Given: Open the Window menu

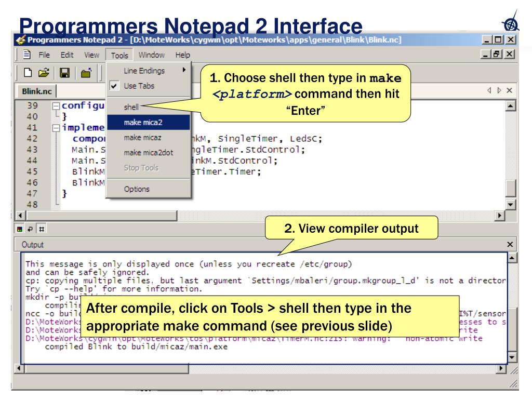Looking at the screenshot, I should pyautogui.click(x=151, y=55).
